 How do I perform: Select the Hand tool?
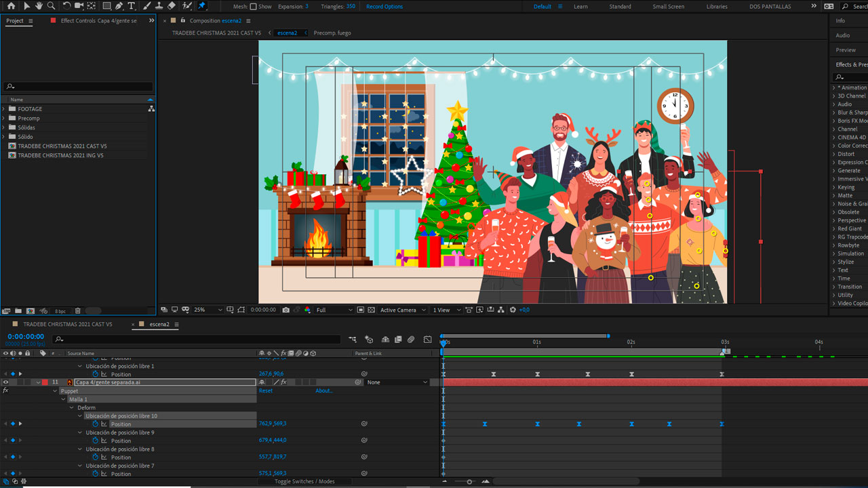coord(39,6)
